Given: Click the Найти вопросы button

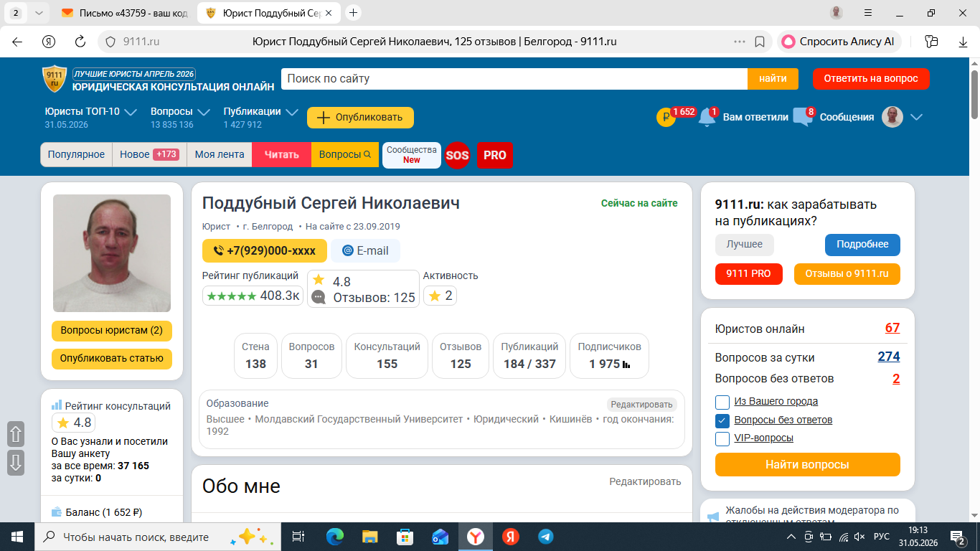Looking at the screenshot, I should click(807, 464).
